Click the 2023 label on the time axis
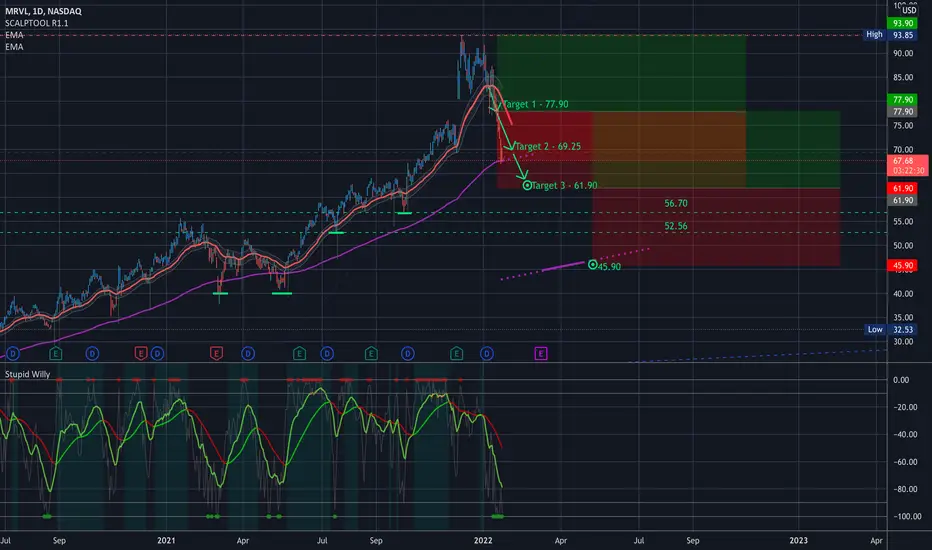Image resolution: width=932 pixels, height=550 pixels. click(798, 540)
